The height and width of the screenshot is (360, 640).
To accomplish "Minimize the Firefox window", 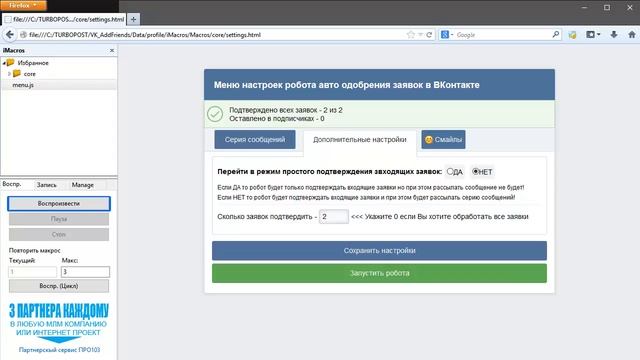I will [x=584, y=7].
